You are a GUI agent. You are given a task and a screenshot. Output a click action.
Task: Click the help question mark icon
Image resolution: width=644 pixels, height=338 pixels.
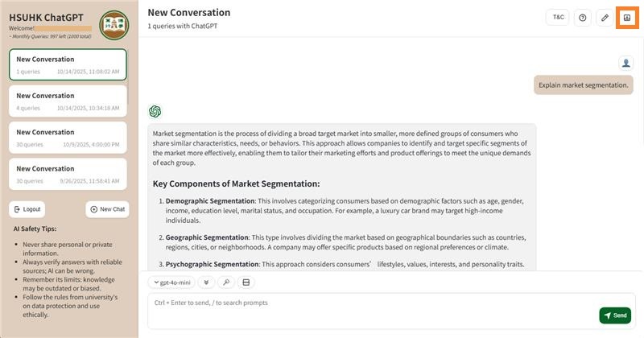point(583,18)
